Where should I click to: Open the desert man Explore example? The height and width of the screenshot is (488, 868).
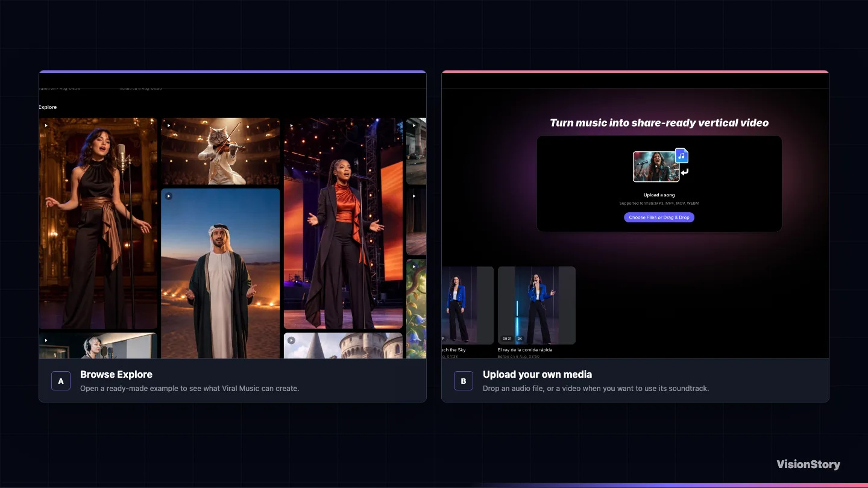pos(221,274)
